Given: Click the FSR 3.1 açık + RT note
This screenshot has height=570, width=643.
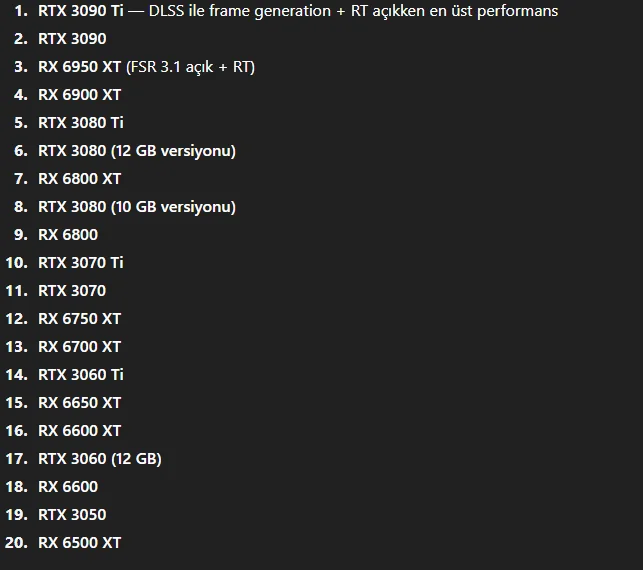Looking at the screenshot, I should tap(191, 67).
